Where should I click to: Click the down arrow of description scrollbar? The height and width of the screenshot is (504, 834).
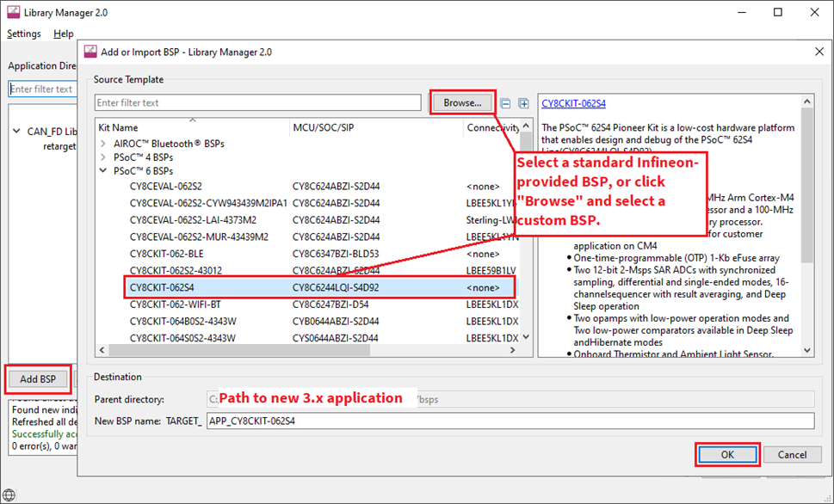coord(807,351)
